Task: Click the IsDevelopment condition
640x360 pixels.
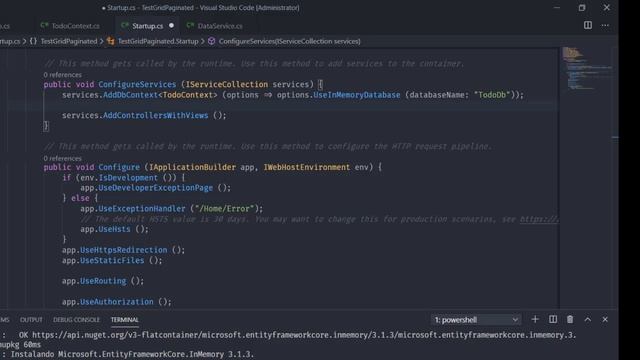Action: click(x=128, y=178)
